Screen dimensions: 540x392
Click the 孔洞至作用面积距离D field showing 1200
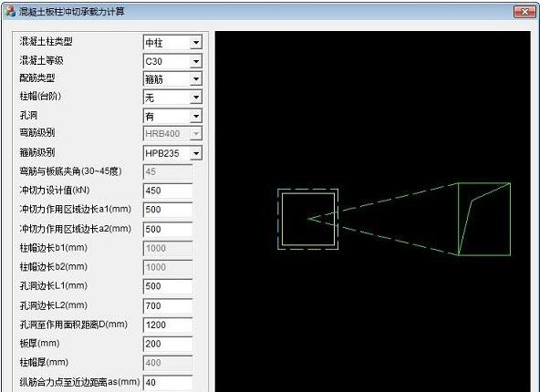pyautogui.click(x=168, y=325)
